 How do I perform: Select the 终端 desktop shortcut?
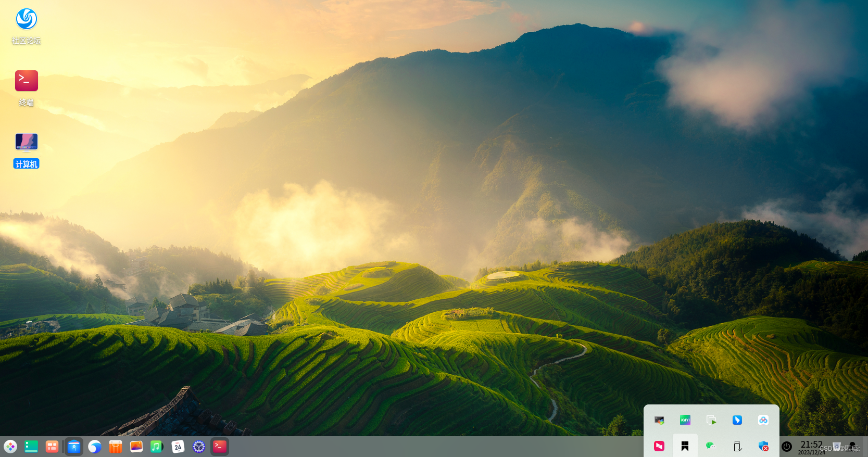tap(27, 88)
